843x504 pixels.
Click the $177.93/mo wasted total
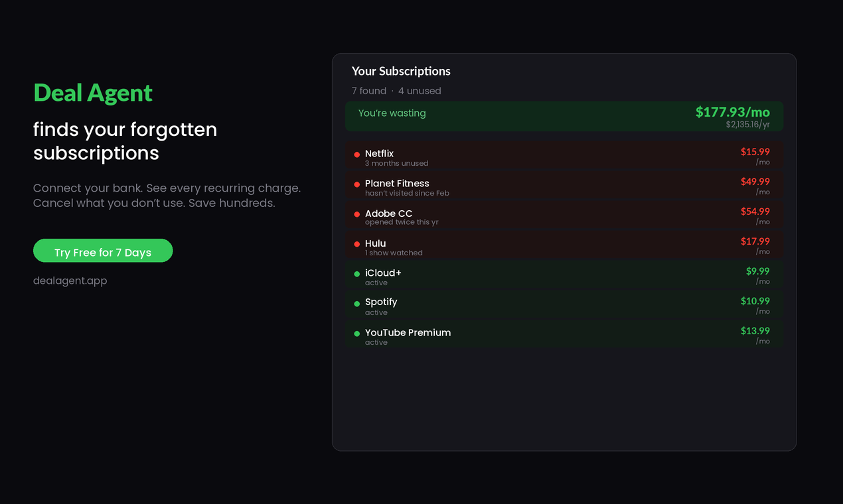[x=733, y=112]
